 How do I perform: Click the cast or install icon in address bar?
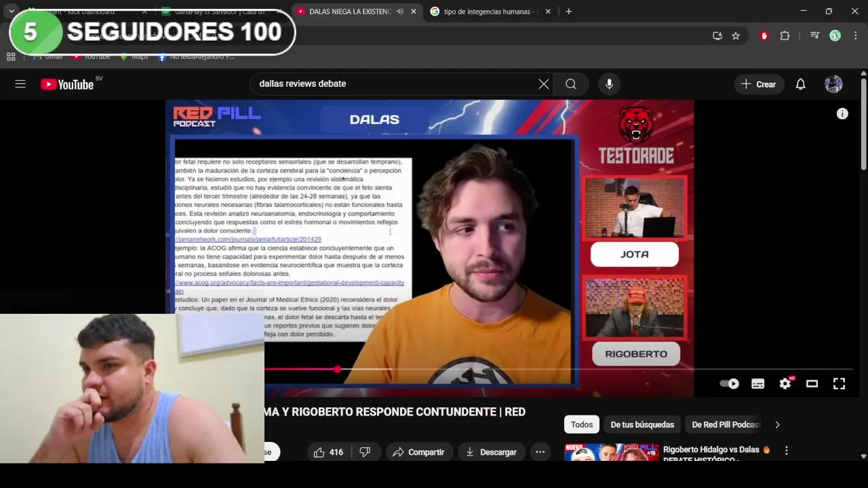[717, 36]
